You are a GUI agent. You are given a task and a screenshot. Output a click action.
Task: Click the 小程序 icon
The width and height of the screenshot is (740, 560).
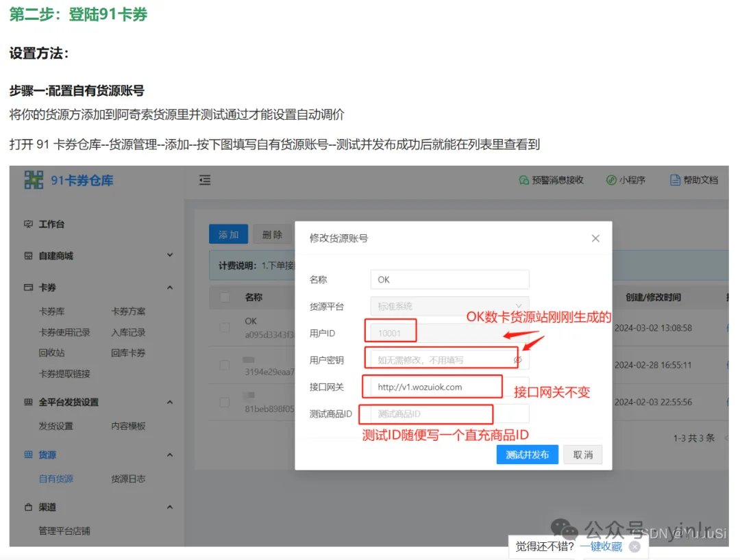(x=611, y=180)
